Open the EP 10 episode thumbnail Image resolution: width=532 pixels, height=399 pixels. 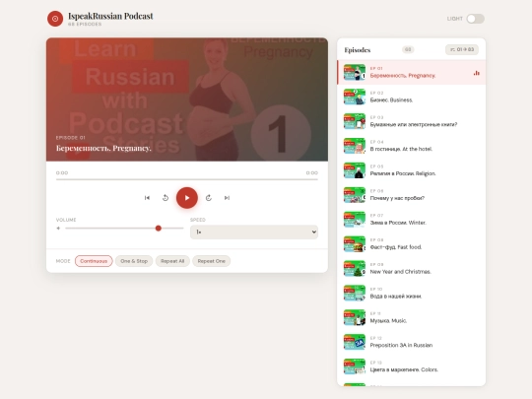tap(355, 293)
